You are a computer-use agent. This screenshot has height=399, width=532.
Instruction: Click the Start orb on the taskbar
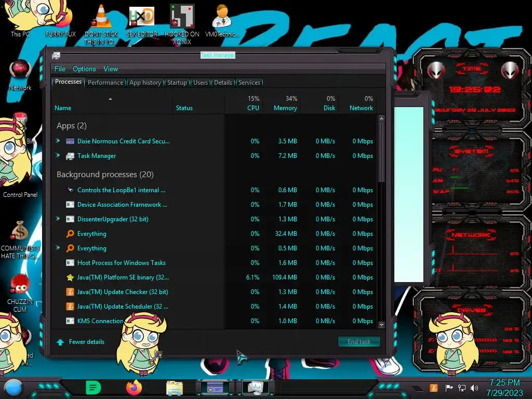(14, 388)
